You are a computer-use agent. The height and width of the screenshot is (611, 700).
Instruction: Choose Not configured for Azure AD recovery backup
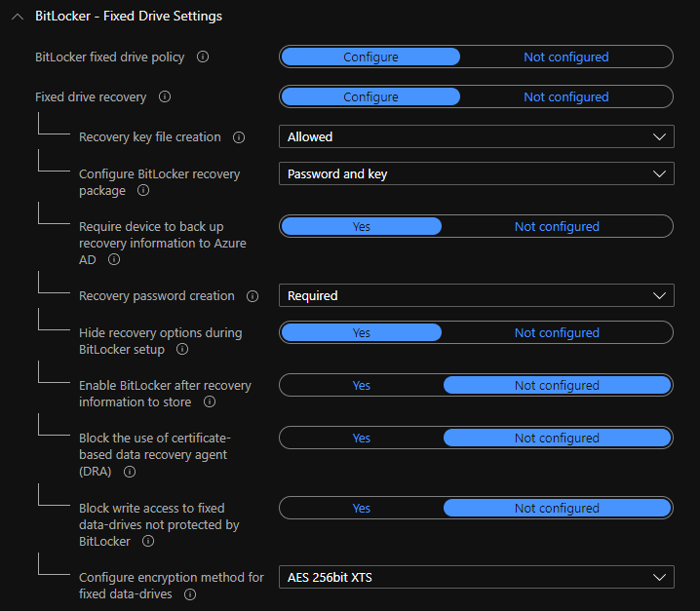[557, 226]
